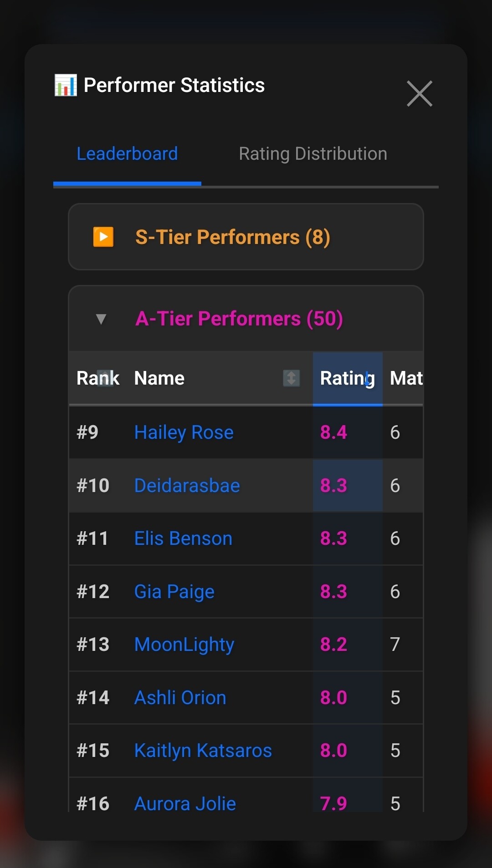Click the 8.4 rating for rank #9
The width and height of the screenshot is (492, 868).
(333, 432)
